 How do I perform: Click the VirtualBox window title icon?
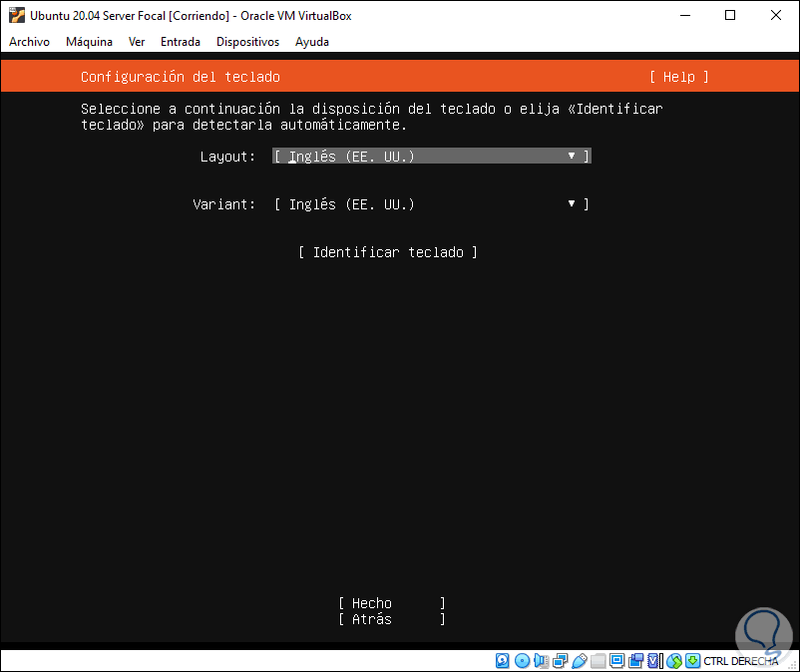click(x=16, y=15)
